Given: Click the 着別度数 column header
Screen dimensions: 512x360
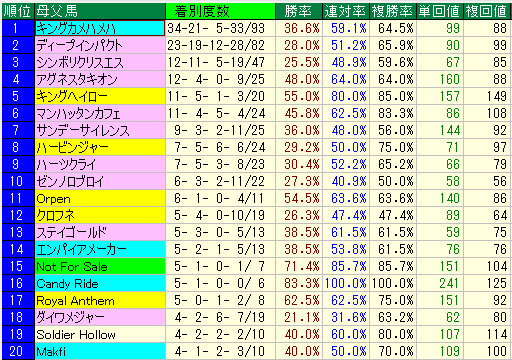Looking at the screenshot, I should pos(220,11).
